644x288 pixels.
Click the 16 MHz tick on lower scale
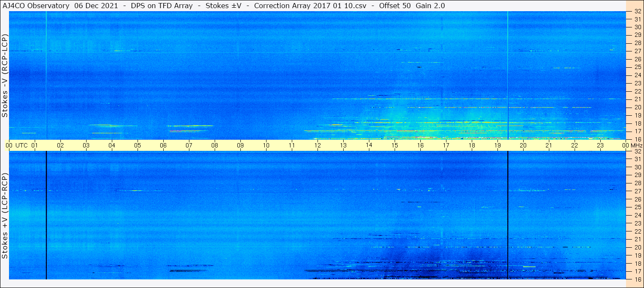click(637, 279)
